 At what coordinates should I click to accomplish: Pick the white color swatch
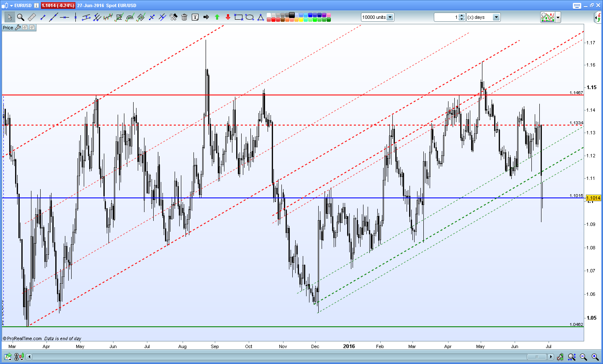pyautogui.click(x=269, y=15)
